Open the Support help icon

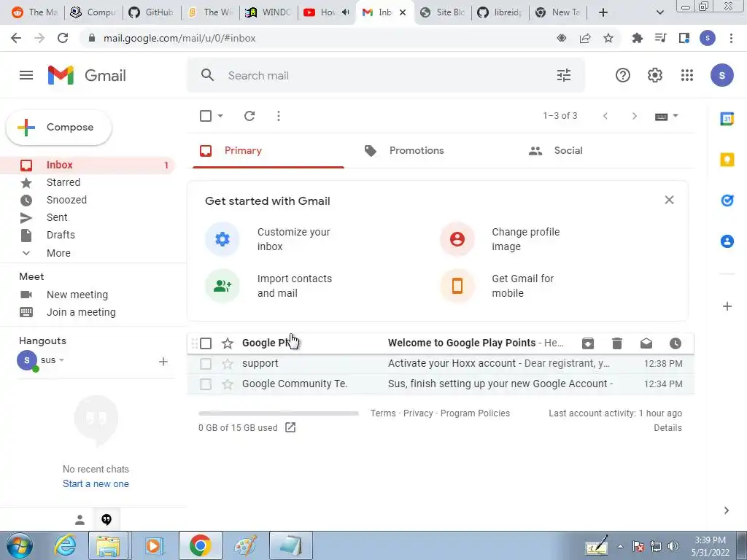[623, 75]
